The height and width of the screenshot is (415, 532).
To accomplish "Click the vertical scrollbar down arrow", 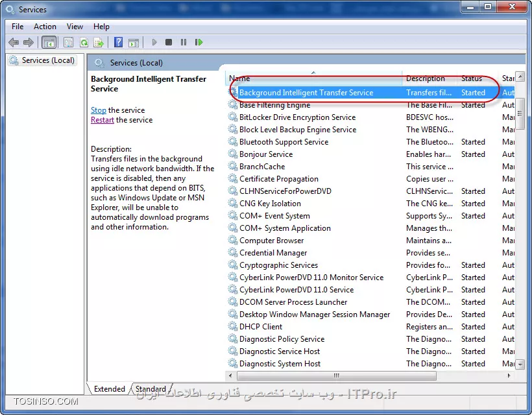I will pyautogui.click(x=520, y=364).
